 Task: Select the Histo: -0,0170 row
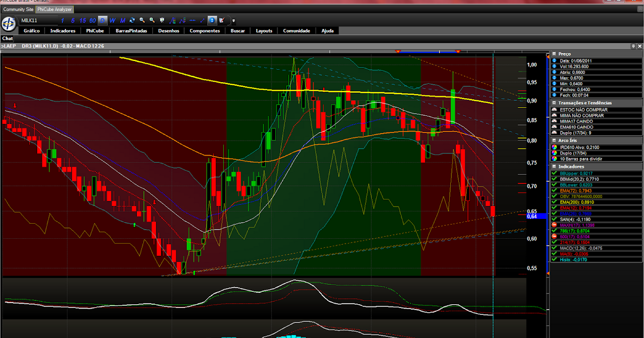[597, 259]
